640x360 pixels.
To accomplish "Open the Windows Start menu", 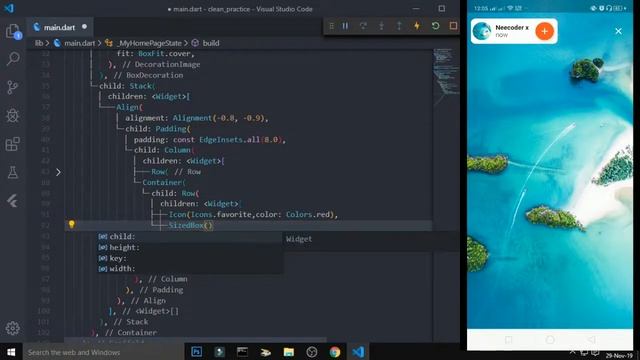I will coord(11,352).
